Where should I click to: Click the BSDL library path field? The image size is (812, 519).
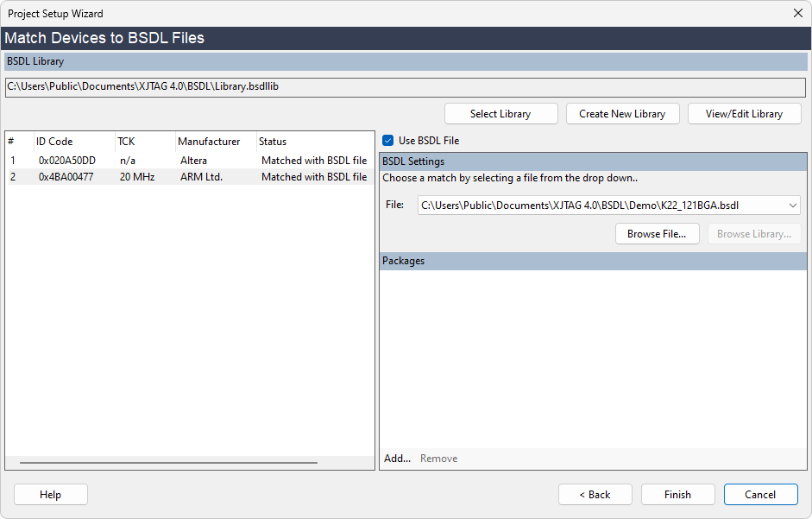(x=406, y=87)
